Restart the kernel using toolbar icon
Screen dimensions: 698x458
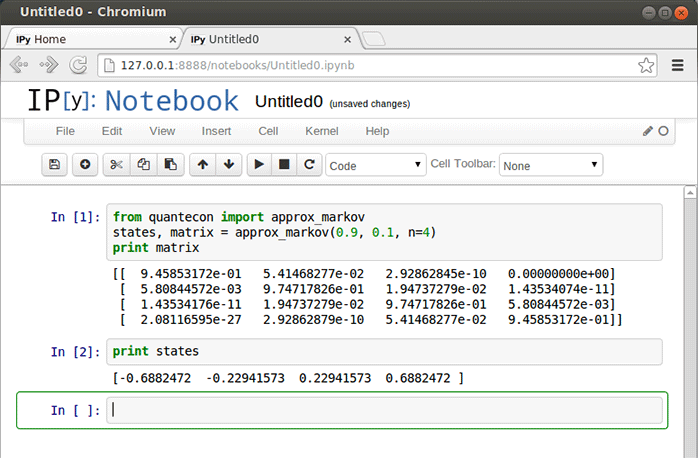[x=309, y=165]
